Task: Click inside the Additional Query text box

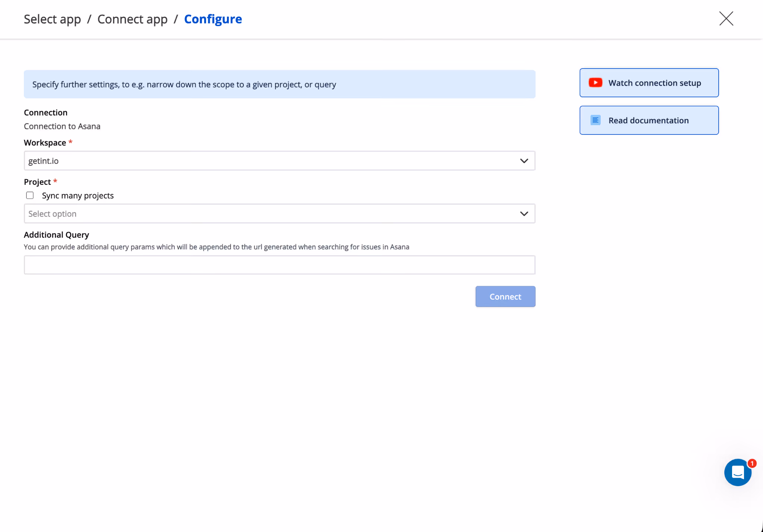Action: [x=279, y=265]
